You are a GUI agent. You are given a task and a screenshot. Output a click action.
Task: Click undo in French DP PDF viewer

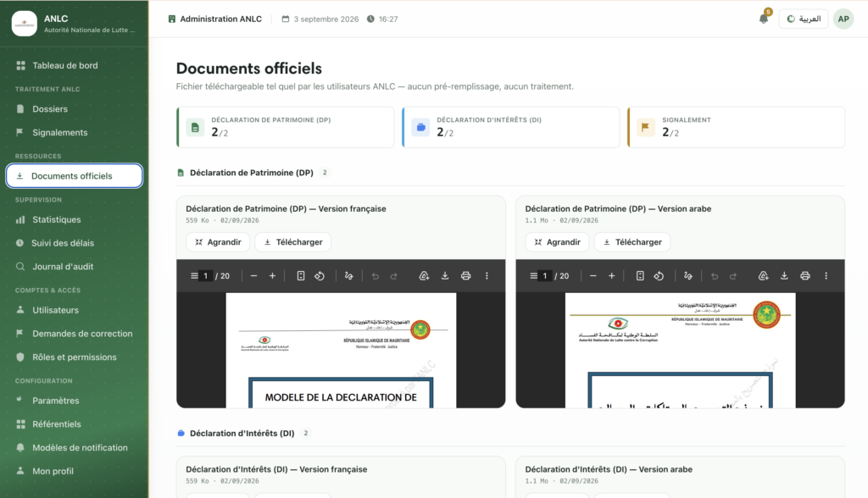[x=376, y=275]
